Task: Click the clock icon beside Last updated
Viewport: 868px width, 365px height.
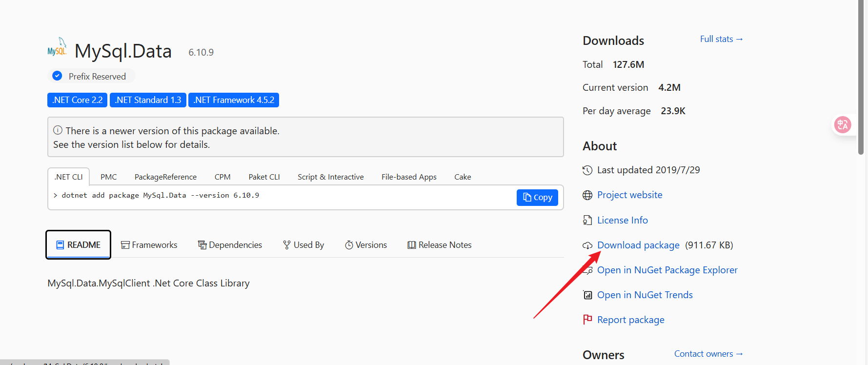Action: [587, 170]
